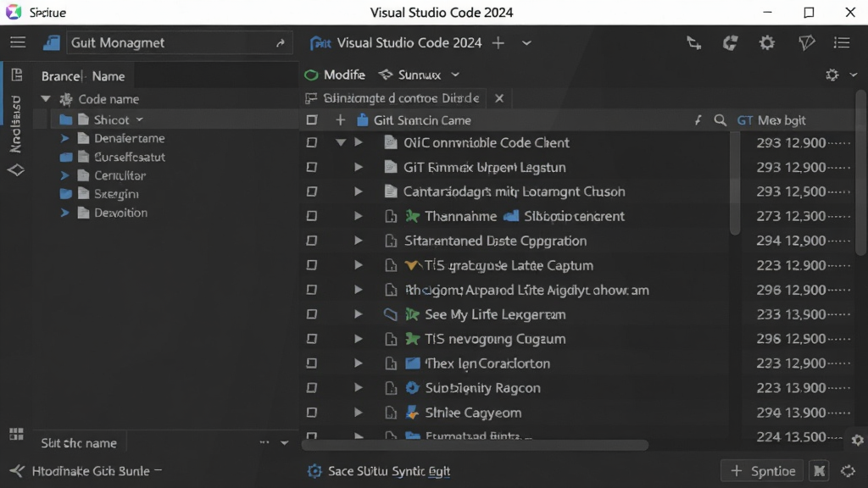Check the box for Thex len Coraclorton
Image resolution: width=868 pixels, height=488 pixels.
(312, 363)
